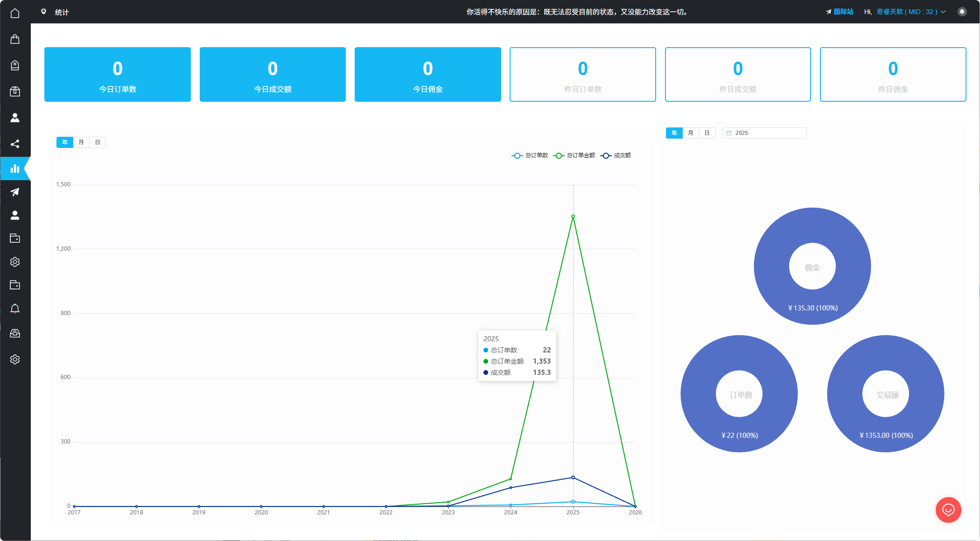Open the 国际站 link at the top
Viewport: 980px width, 541px height.
pyautogui.click(x=843, y=11)
